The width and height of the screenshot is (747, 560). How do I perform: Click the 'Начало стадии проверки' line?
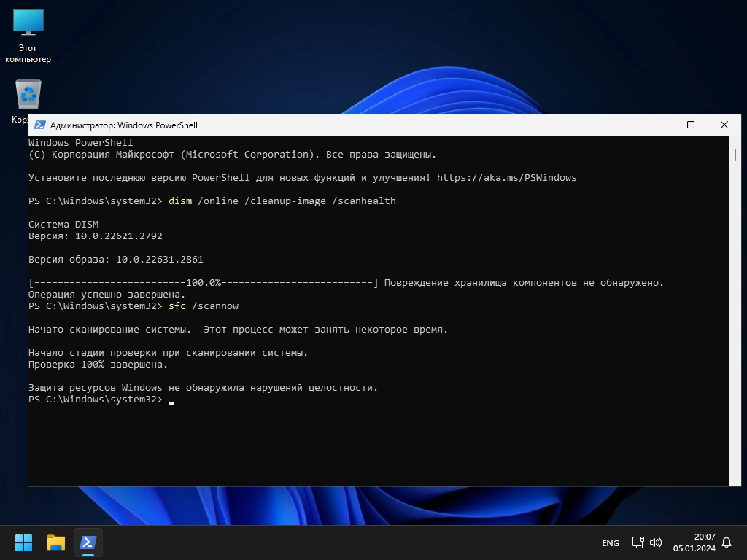(x=169, y=352)
